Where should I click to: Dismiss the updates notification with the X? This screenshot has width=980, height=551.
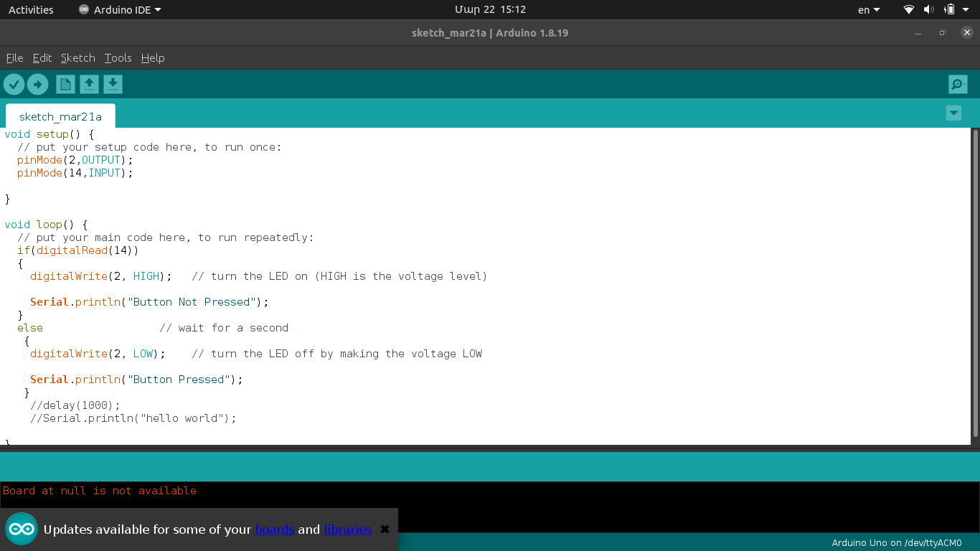pyautogui.click(x=385, y=529)
